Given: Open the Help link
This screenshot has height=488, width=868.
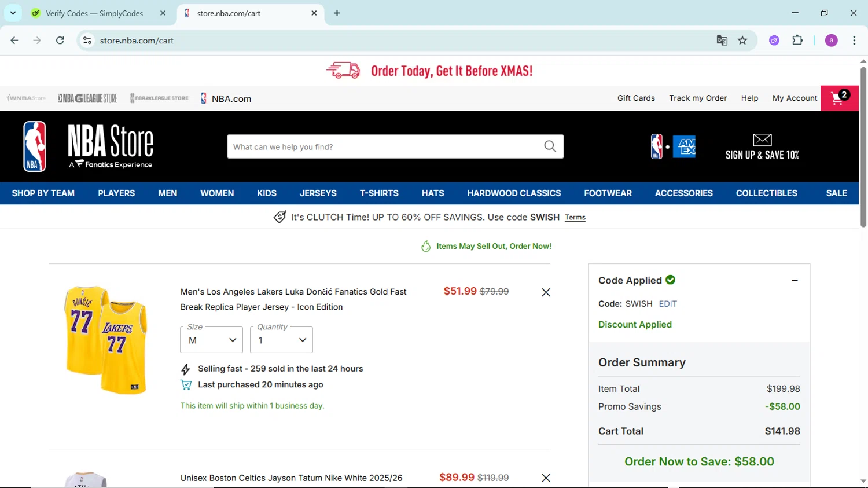Looking at the screenshot, I should click(749, 98).
